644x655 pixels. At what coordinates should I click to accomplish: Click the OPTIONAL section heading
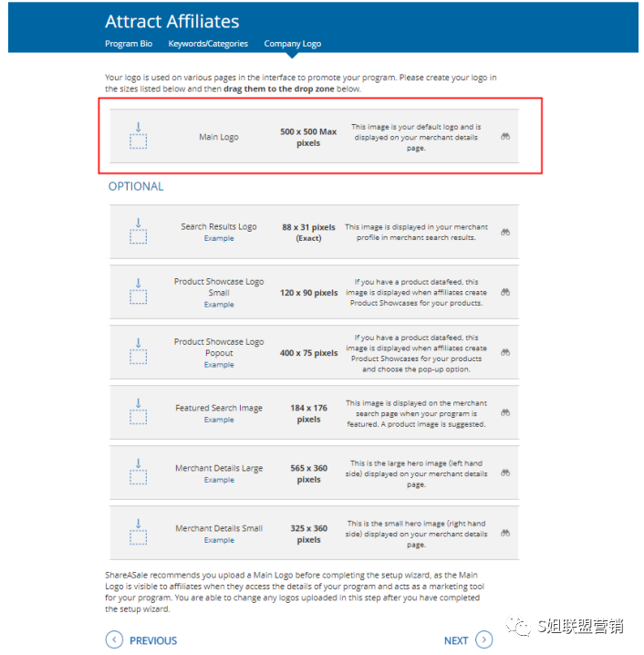pyautogui.click(x=136, y=186)
